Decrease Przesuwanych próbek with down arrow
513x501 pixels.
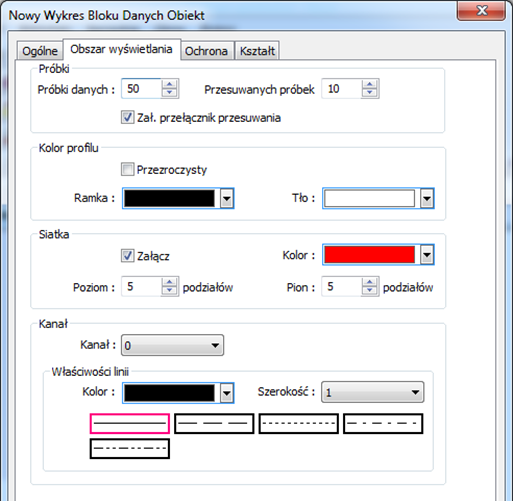click(x=370, y=93)
